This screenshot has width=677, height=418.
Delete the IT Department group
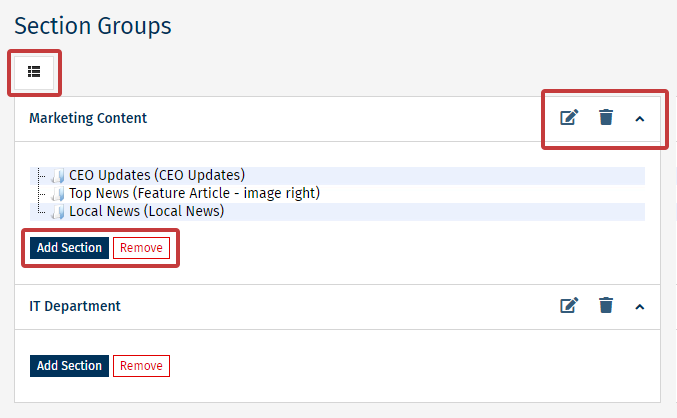[605, 306]
